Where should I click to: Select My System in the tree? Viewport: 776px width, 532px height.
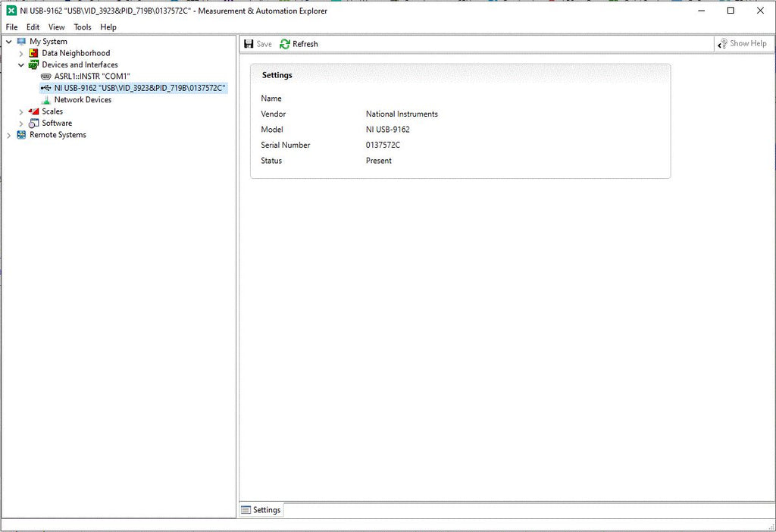coord(48,42)
